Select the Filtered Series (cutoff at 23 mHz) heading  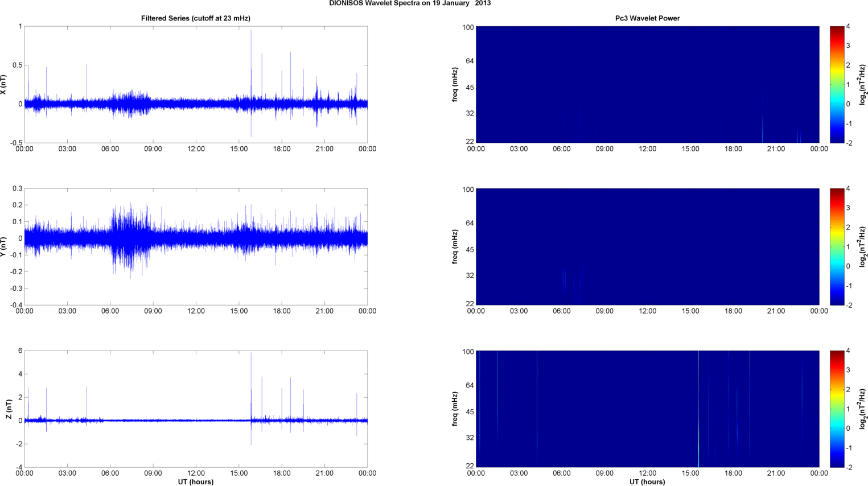coord(196,18)
